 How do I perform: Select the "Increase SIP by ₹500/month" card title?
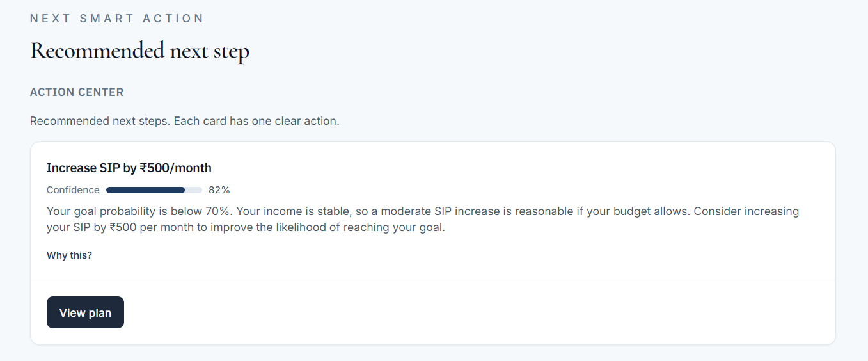pos(129,168)
